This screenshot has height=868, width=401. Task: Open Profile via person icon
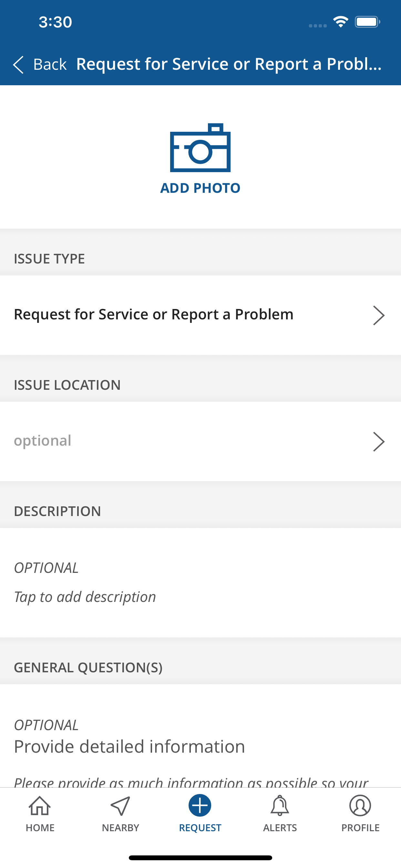pos(360,806)
